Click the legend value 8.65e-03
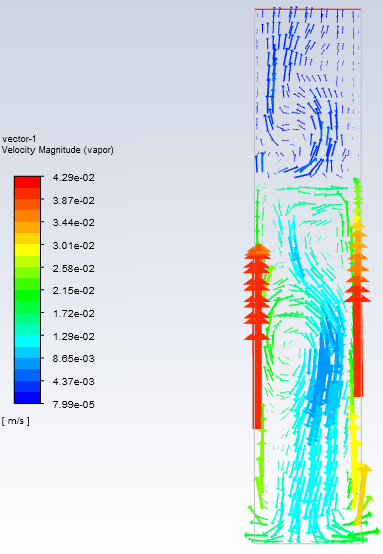Viewport: 383px width, 554px height. [73, 359]
